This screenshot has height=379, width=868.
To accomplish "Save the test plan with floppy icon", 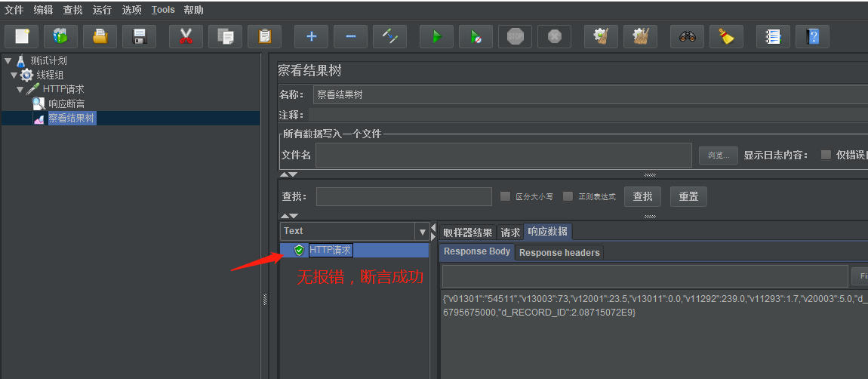I will click(140, 36).
